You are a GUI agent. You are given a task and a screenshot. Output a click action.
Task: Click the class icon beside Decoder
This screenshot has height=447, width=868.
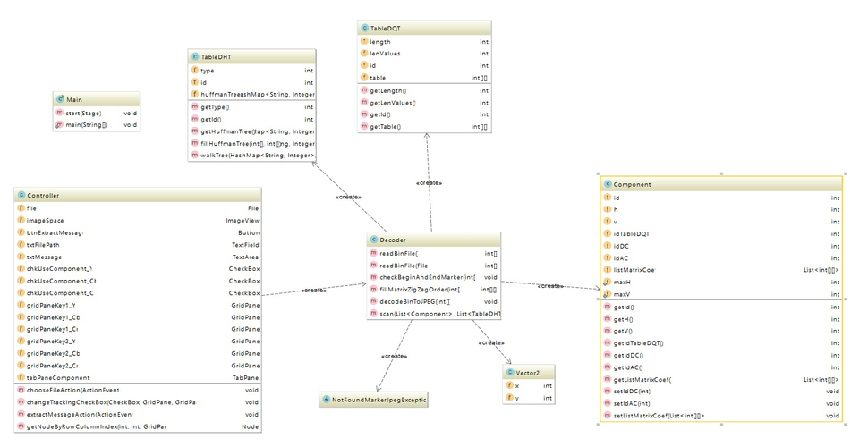374,240
